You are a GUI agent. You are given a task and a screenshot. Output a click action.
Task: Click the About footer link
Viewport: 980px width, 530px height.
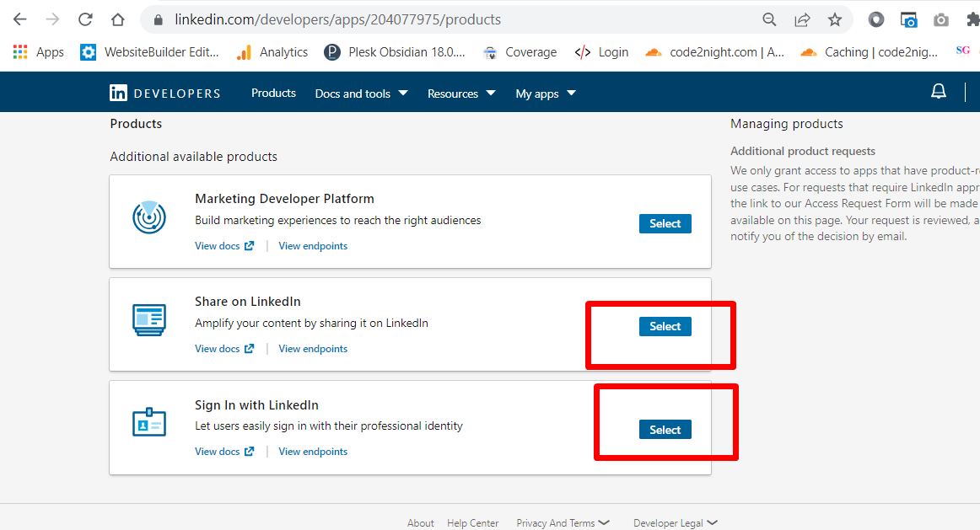pos(421,523)
